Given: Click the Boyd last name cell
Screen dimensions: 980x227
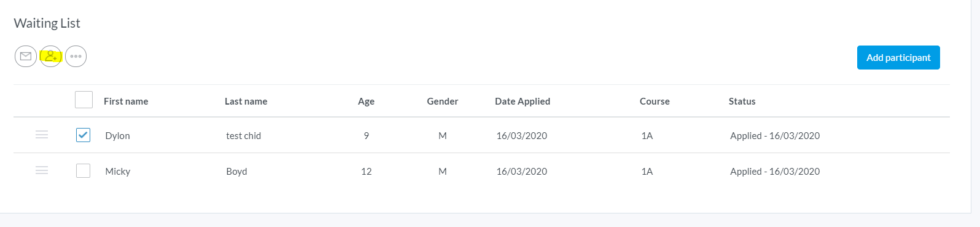Looking at the screenshot, I should pos(236,172).
